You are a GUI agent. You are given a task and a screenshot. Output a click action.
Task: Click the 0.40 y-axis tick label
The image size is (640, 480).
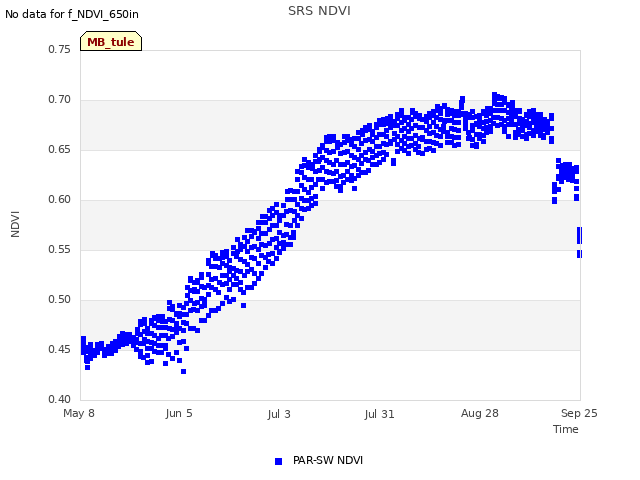pyautogui.click(x=60, y=399)
